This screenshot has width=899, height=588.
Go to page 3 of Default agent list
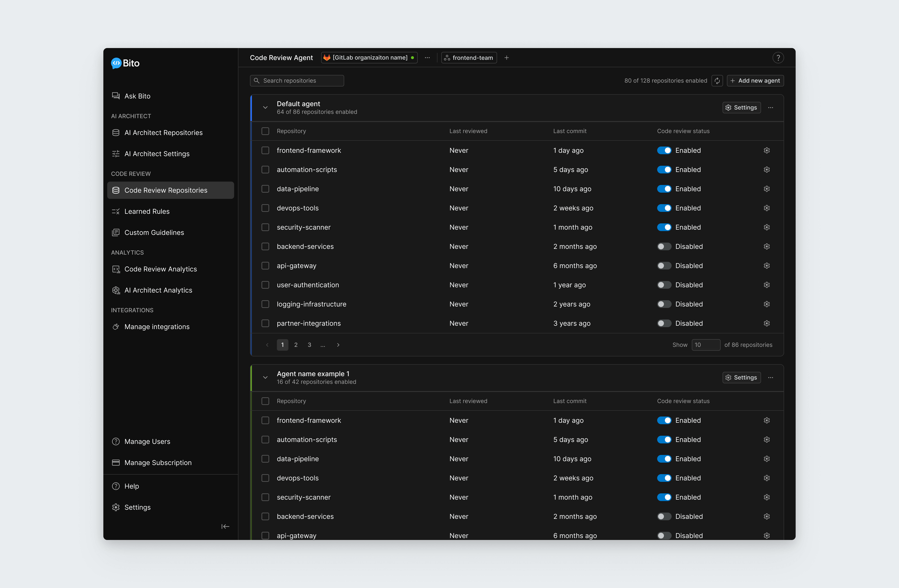[x=309, y=345]
